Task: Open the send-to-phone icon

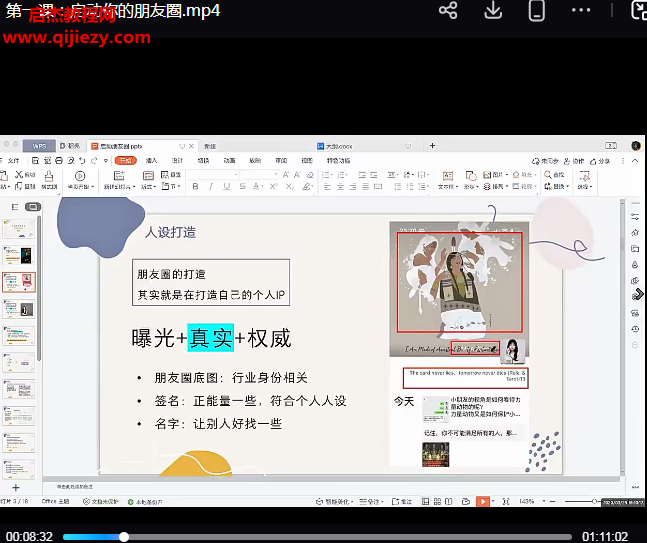Action: click(536, 10)
